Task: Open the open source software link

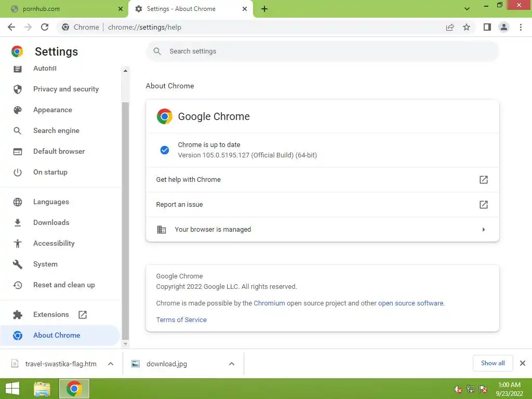Action: (x=411, y=303)
